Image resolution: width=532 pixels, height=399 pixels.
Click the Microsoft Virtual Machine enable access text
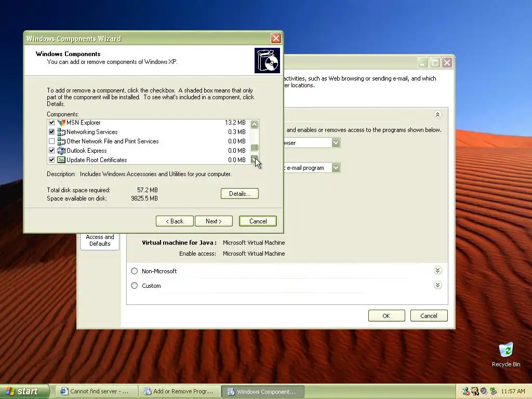pos(254,254)
